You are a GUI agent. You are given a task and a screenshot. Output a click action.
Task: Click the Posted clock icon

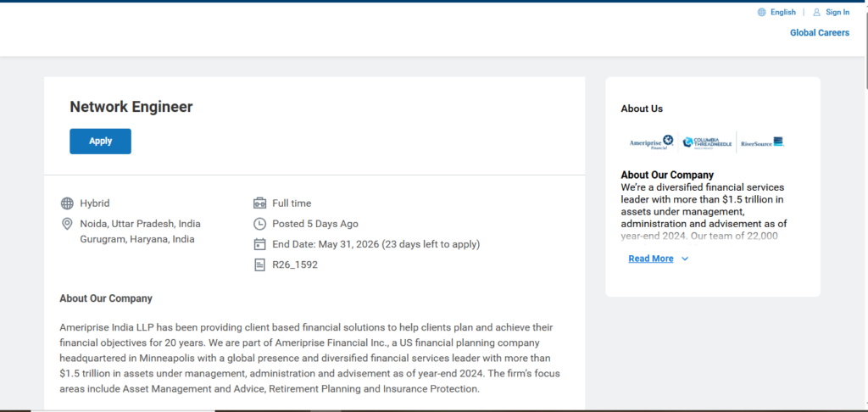259,224
